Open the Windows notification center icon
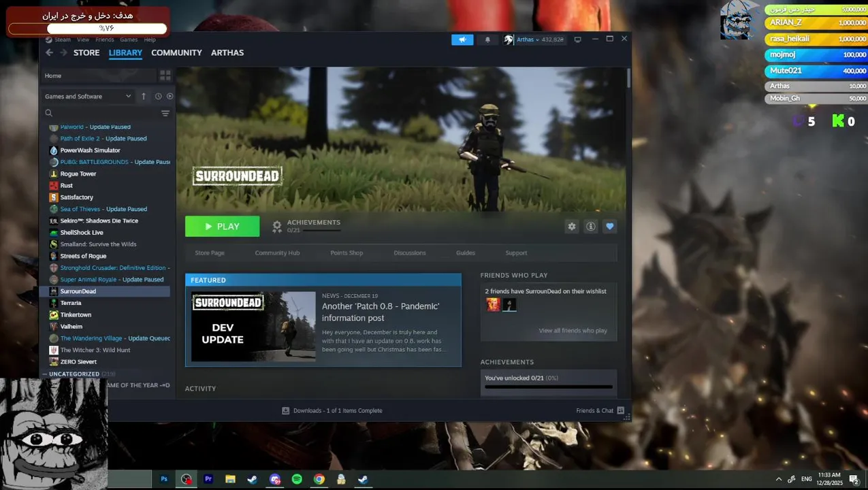This screenshot has width=868, height=490. click(x=854, y=479)
